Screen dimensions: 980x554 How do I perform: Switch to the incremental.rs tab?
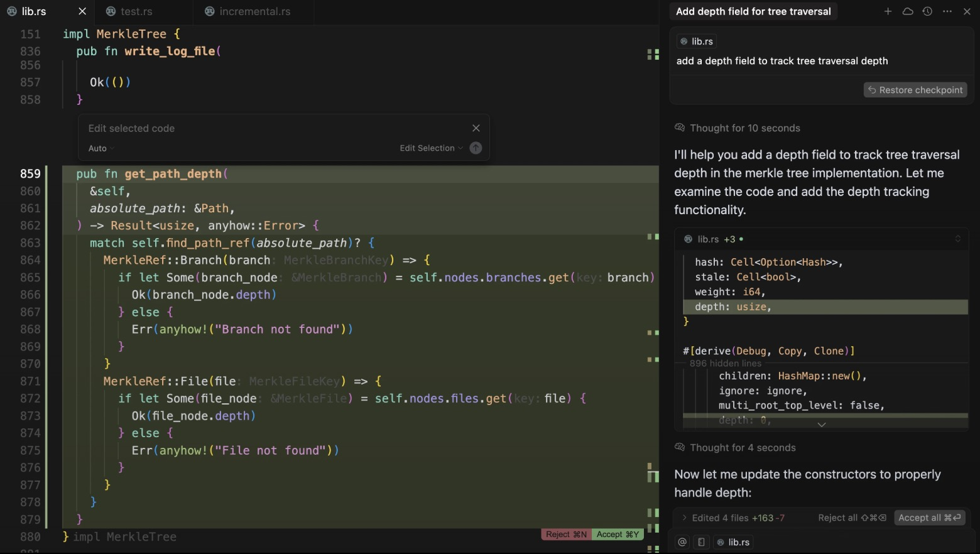[254, 11]
